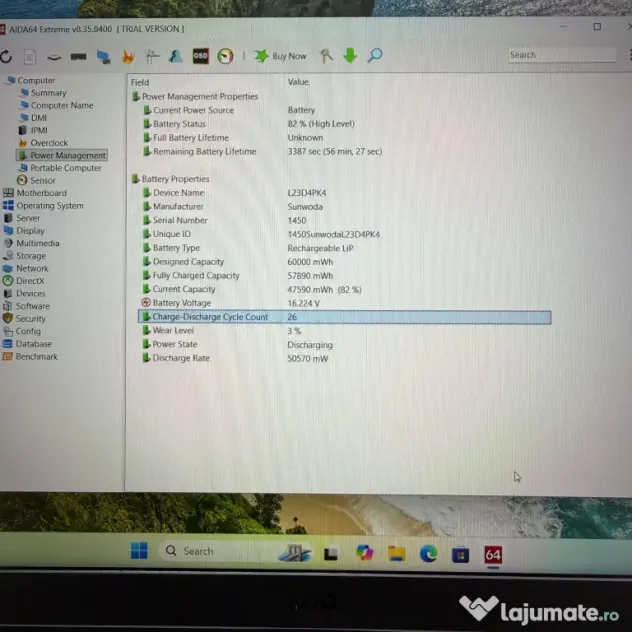Click the green download update arrow
The height and width of the screenshot is (632, 632).
(x=350, y=55)
